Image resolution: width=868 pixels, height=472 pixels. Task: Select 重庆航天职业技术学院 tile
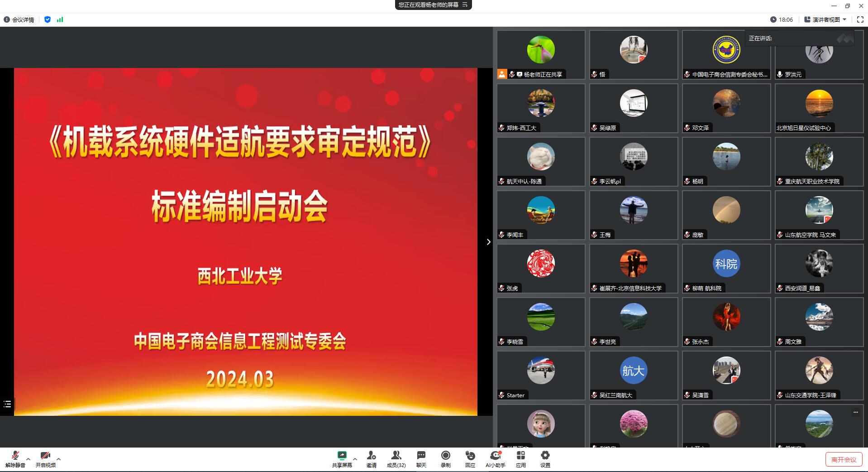[x=819, y=162]
